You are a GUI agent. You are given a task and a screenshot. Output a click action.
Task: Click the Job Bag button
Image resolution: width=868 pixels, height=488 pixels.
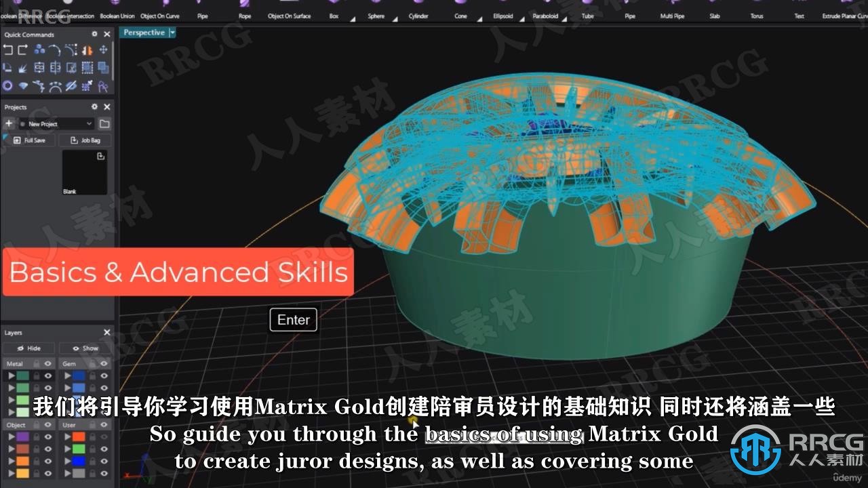pyautogui.click(x=85, y=140)
